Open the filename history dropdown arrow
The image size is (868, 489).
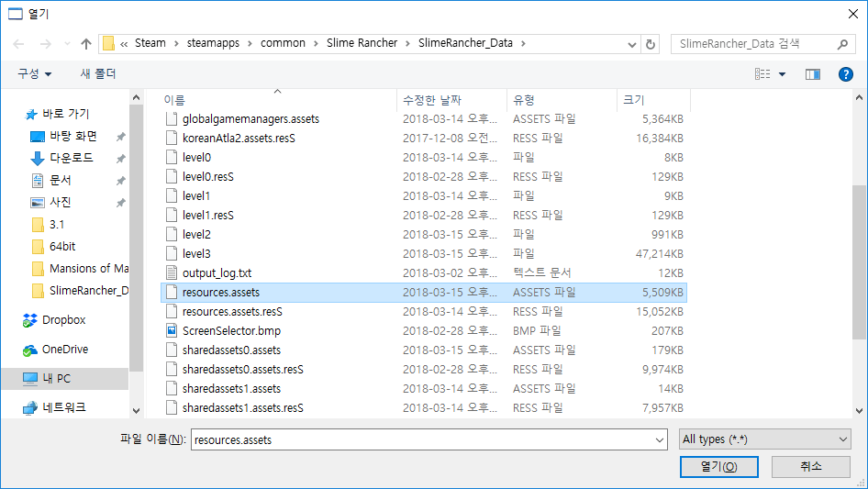pyautogui.click(x=660, y=439)
